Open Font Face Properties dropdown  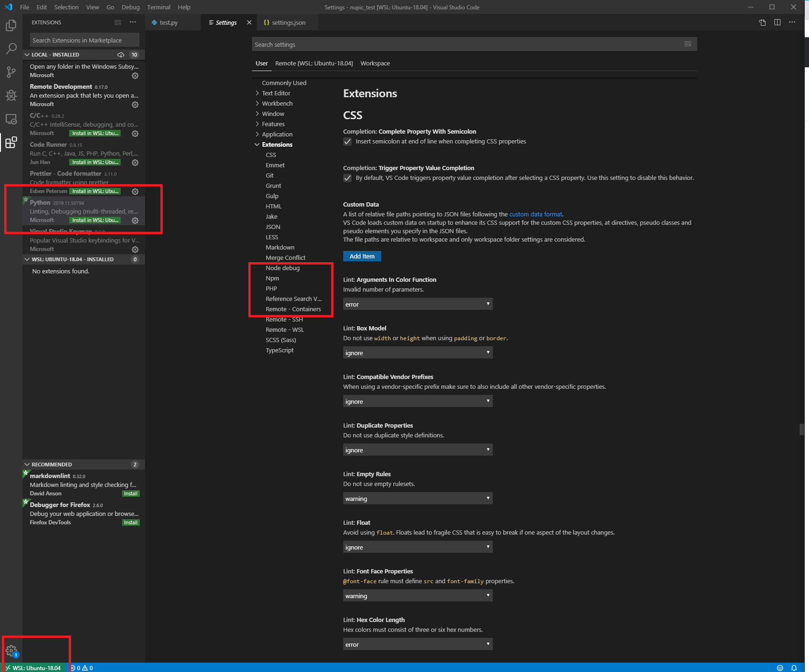(x=418, y=596)
